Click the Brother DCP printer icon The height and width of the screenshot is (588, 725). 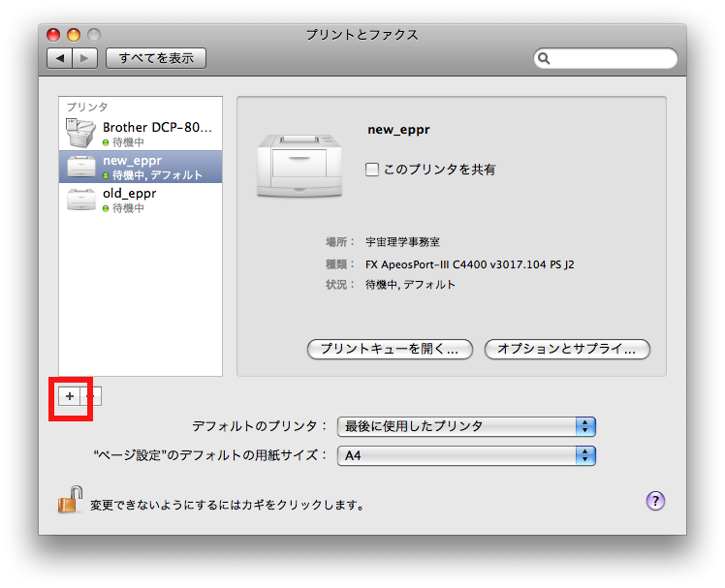(x=80, y=133)
